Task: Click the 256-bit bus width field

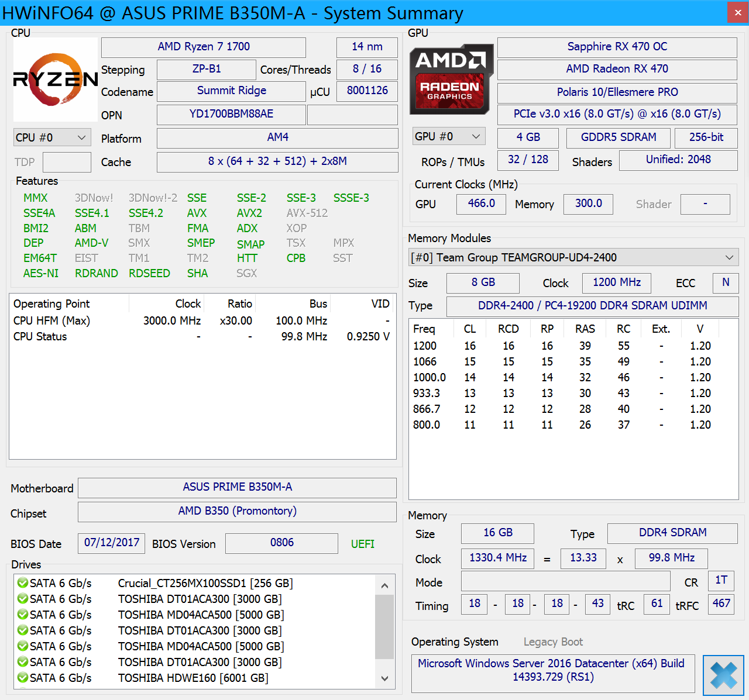Action: click(706, 137)
